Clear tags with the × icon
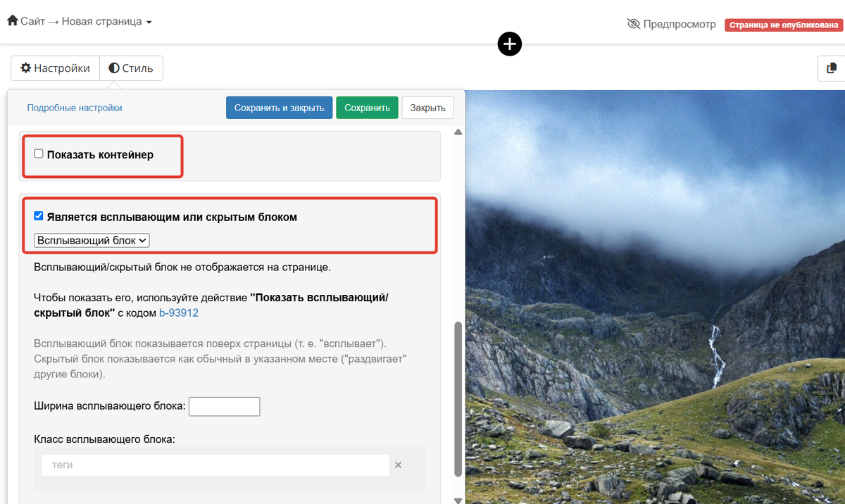The height and width of the screenshot is (504, 845). (x=398, y=465)
